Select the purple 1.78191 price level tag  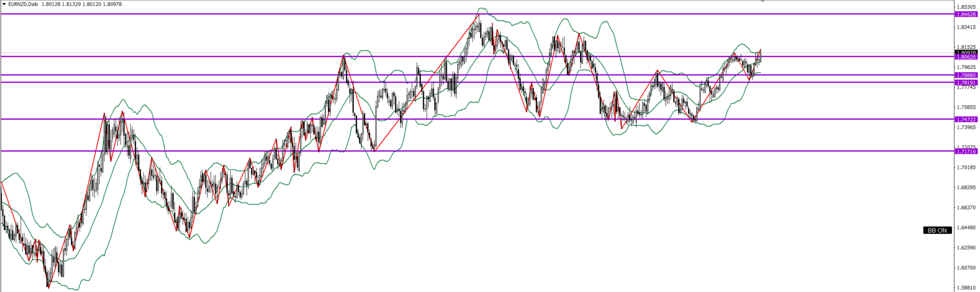pyautogui.click(x=966, y=82)
